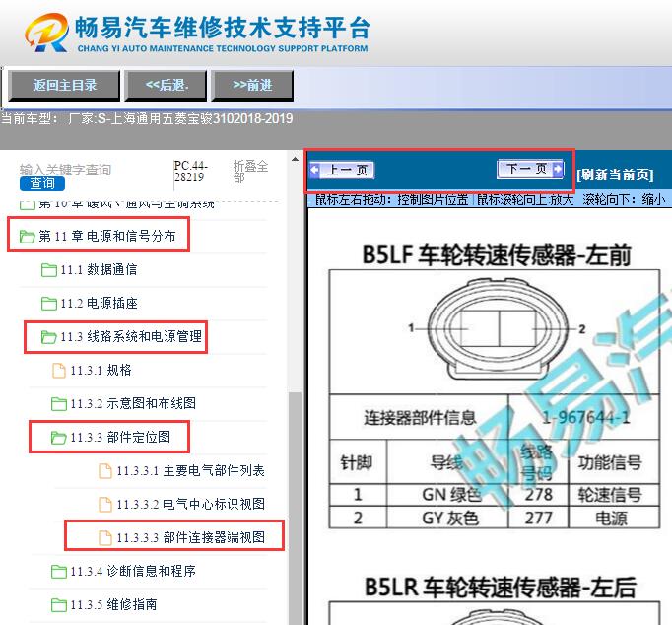This screenshot has height=625, width=672.
Task: Open 11.3.2 示意图和布线图 entry
Action: (x=133, y=403)
